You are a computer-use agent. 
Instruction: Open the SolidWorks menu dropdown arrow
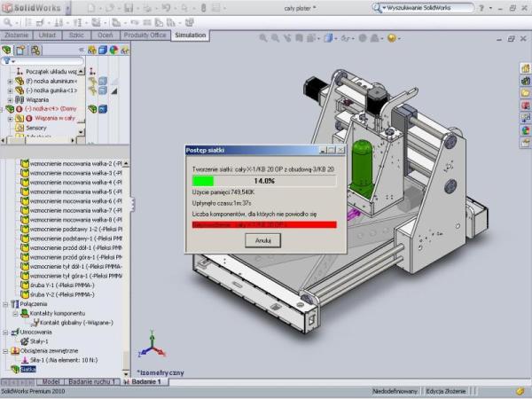pyautogui.click(x=67, y=8)
